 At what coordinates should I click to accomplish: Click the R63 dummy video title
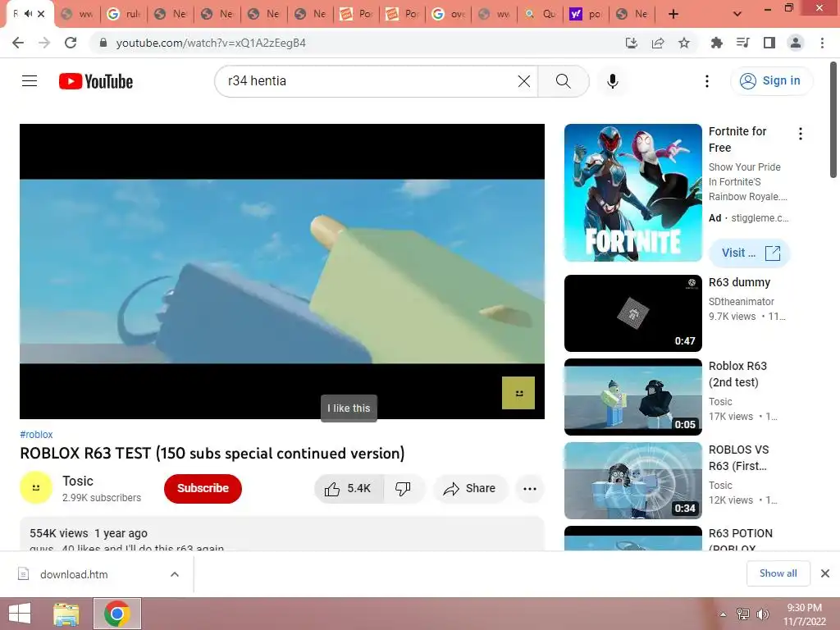click(739, 282)
